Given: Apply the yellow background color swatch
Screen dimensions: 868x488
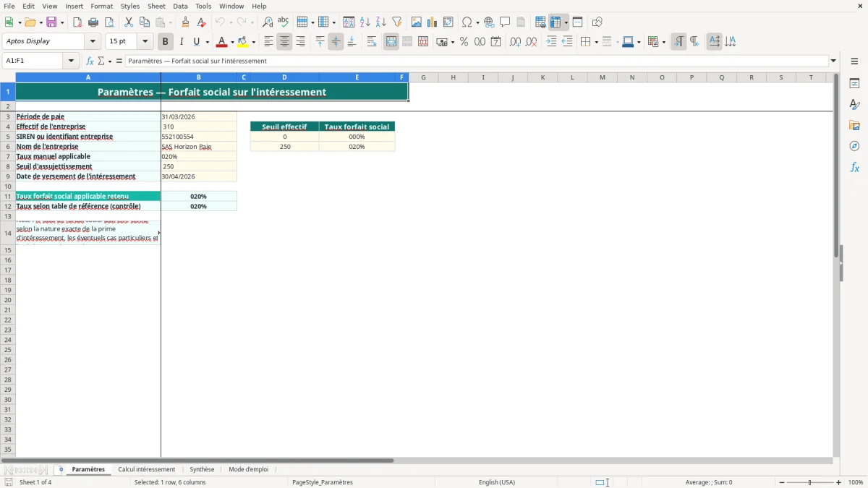Looking at the screenshot, I should click(242, 42).
